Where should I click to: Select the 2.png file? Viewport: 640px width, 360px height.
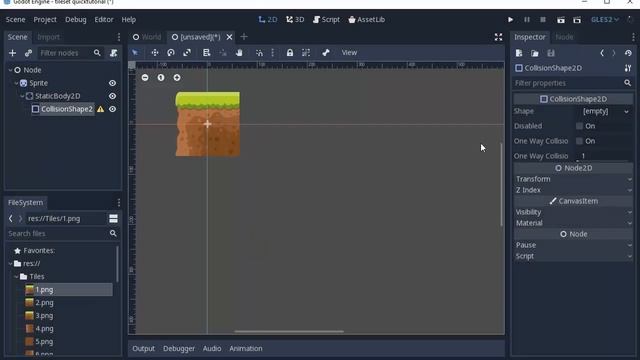[44, 303]
